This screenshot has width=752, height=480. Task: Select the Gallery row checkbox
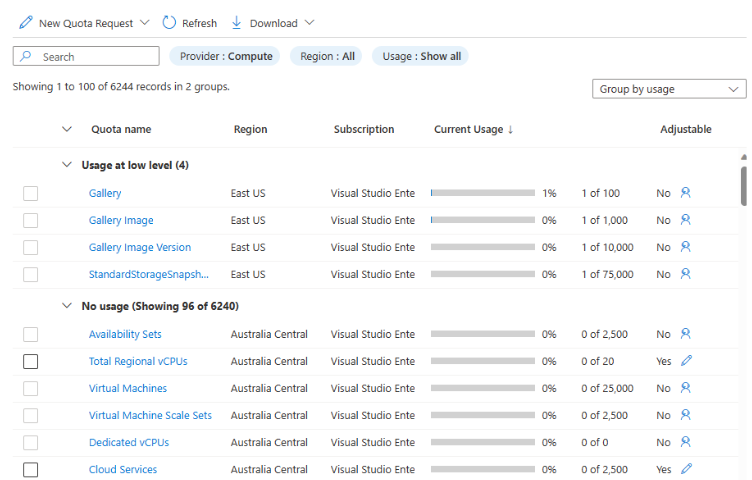[x=30, y=193]
